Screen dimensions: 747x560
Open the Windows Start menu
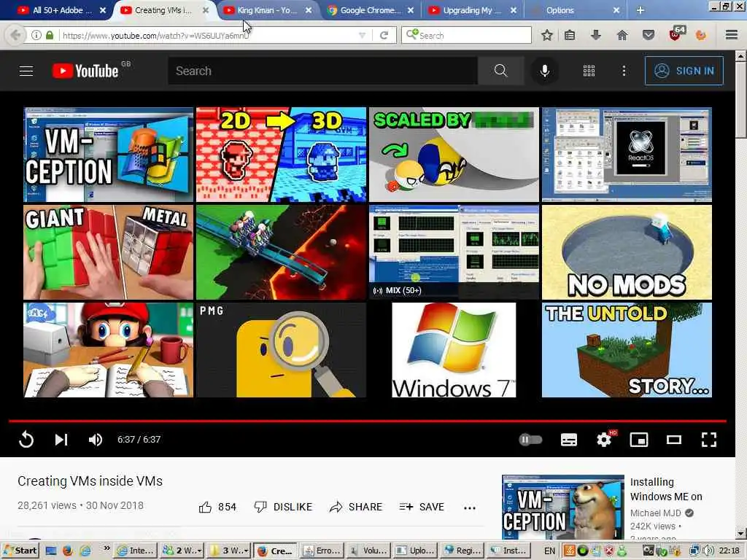click(20, 551)
